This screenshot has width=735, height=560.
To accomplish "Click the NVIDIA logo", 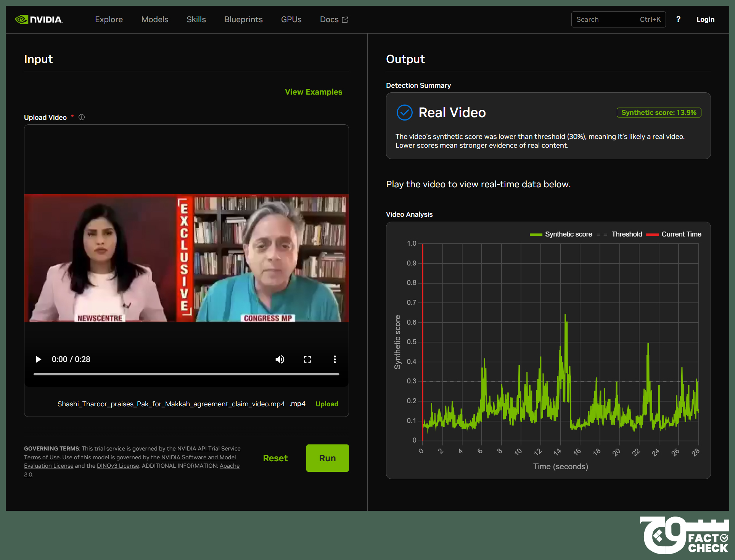I will 39,19.
